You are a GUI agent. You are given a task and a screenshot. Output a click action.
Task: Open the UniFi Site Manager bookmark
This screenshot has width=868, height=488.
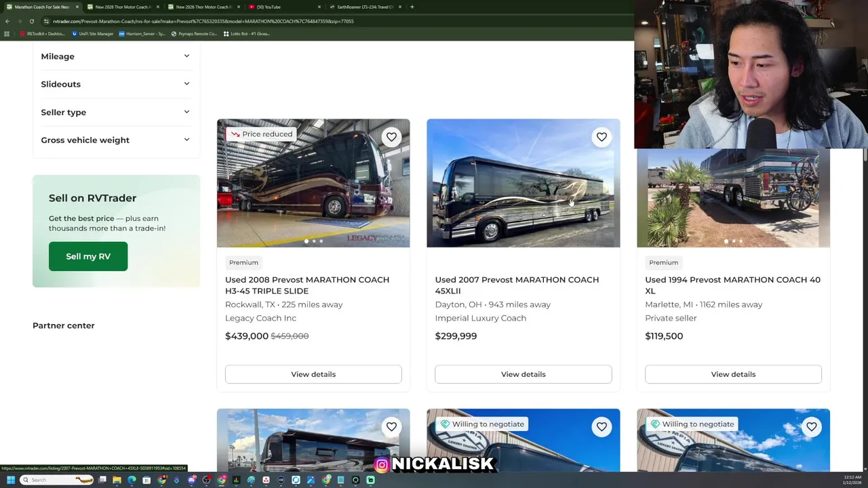tap(94, 34)
